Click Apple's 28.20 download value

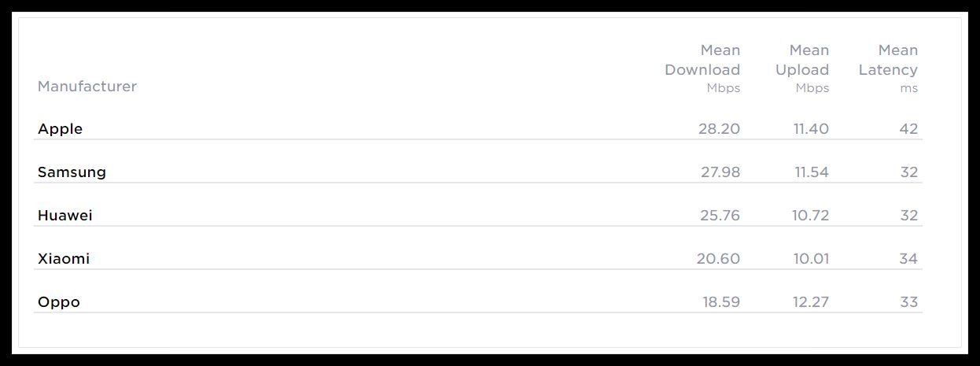click(x=719, y=129)
